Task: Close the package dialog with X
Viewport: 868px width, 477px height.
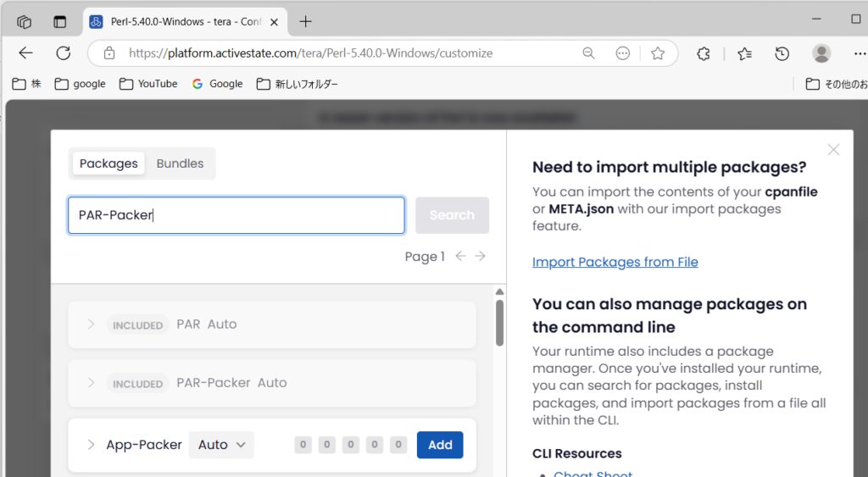Action: [x=833, y=150]
